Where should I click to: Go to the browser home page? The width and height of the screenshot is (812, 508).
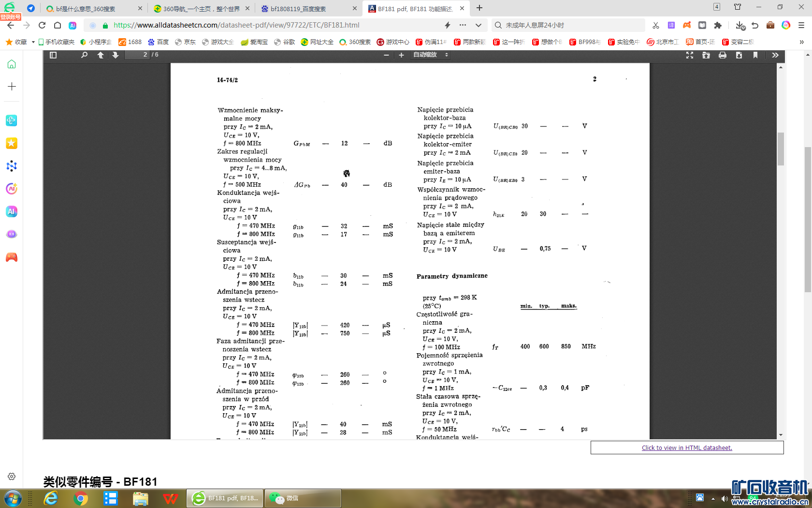pos(58,25)
